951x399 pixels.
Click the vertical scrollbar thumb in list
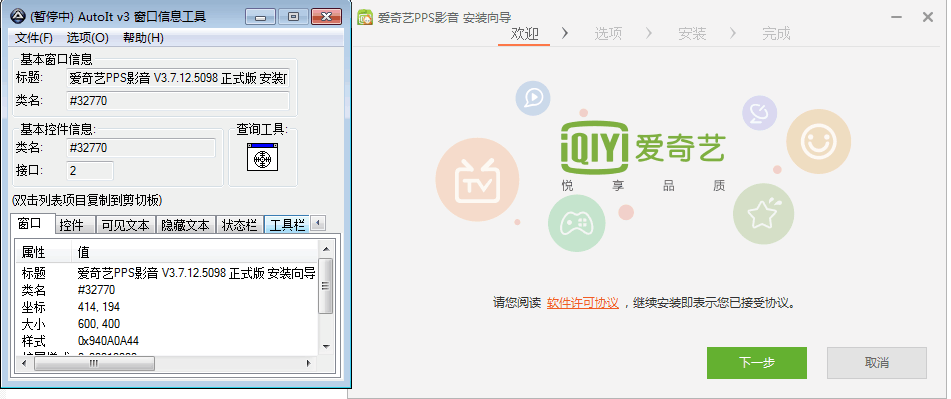(x=326, y=286)
